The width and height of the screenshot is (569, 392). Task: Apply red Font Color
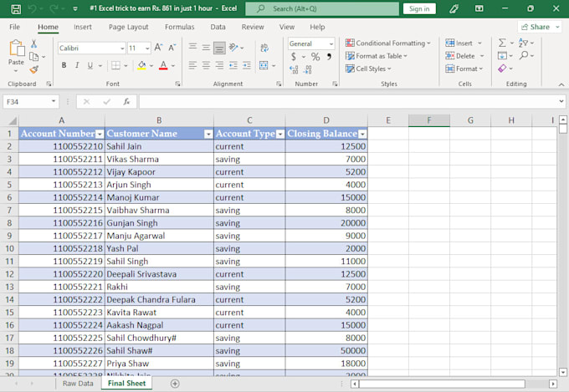(x=163, y=65)
